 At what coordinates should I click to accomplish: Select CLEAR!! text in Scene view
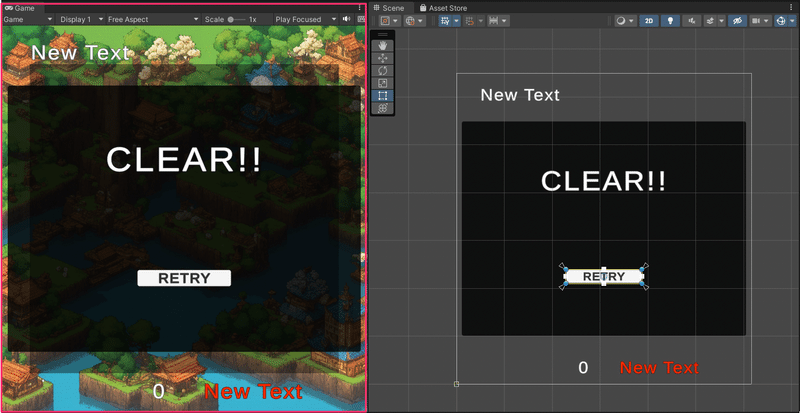(x=604, y=181)
